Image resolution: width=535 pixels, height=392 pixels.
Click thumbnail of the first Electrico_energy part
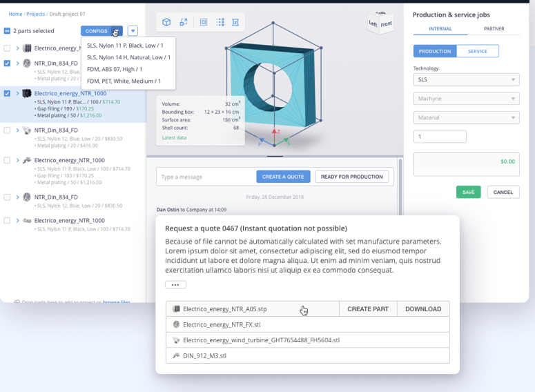pos(27,48)
